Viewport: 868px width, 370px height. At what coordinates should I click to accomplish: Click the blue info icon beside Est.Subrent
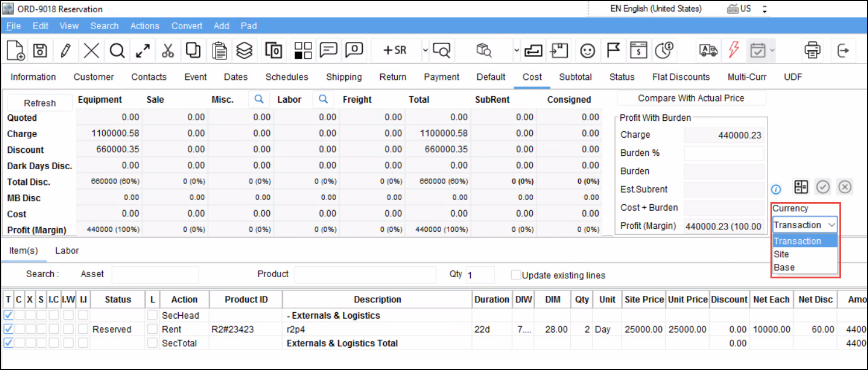(x=776, y=189)
